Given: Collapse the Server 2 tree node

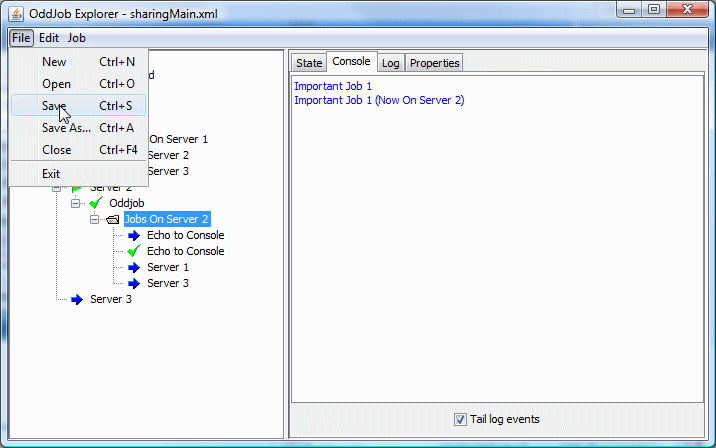Looking at the screenshot, I should 58,187.
